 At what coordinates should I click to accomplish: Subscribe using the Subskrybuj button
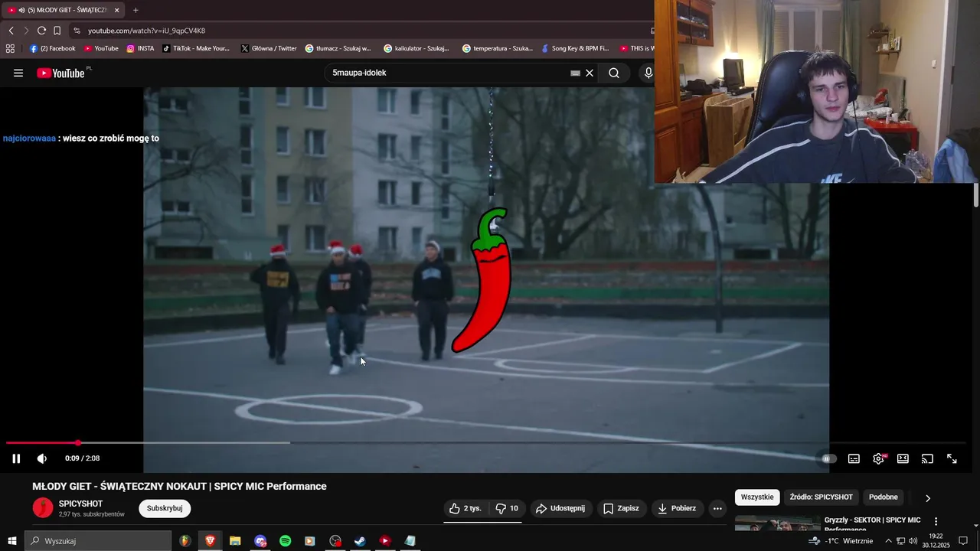[x=165, y=508]
